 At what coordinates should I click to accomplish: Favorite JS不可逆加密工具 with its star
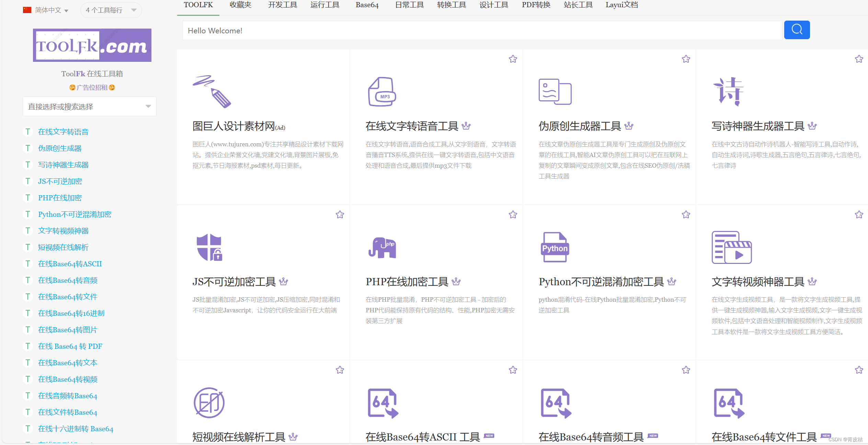tap(340, 214)
